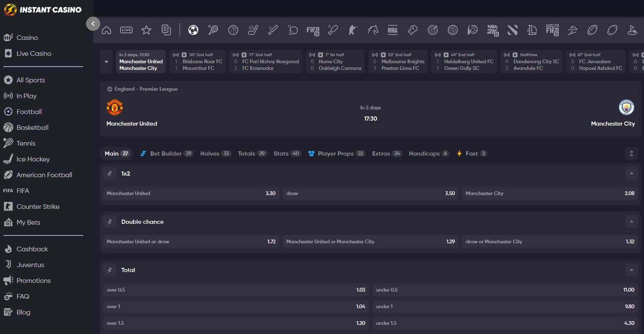Select Manchester United or draw 1.72
The width and height of the screenshot is (644, 334).
(x=191, y=242)
